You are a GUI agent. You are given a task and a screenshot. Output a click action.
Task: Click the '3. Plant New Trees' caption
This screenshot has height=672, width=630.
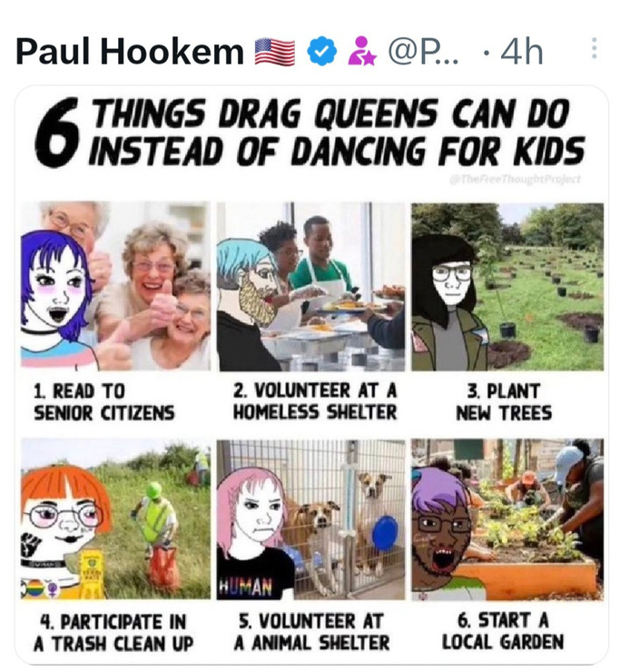(504, 402)
